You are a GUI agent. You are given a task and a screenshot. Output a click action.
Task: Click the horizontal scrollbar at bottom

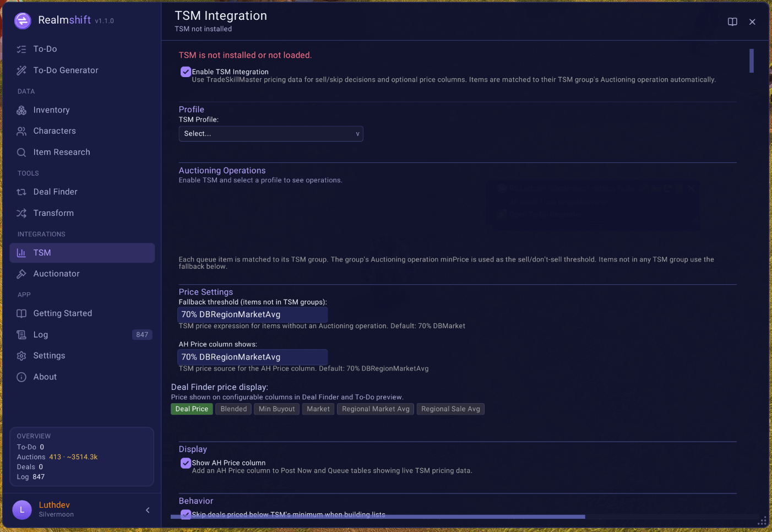[378, 517]
